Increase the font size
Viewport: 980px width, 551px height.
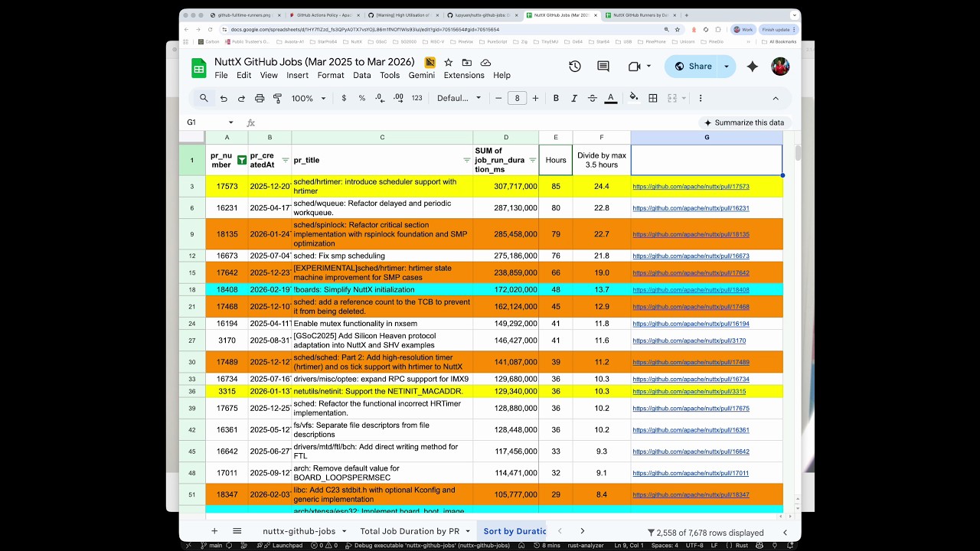[535, 98]
